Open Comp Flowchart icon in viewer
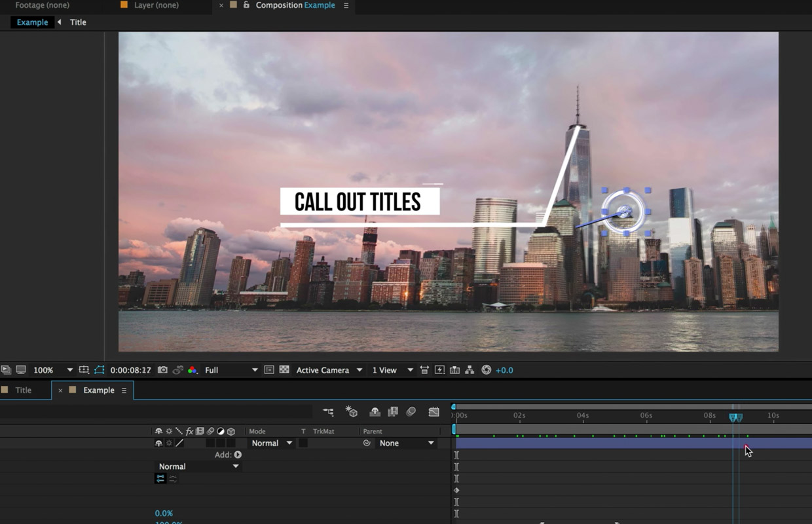 [x=470, y=370]
